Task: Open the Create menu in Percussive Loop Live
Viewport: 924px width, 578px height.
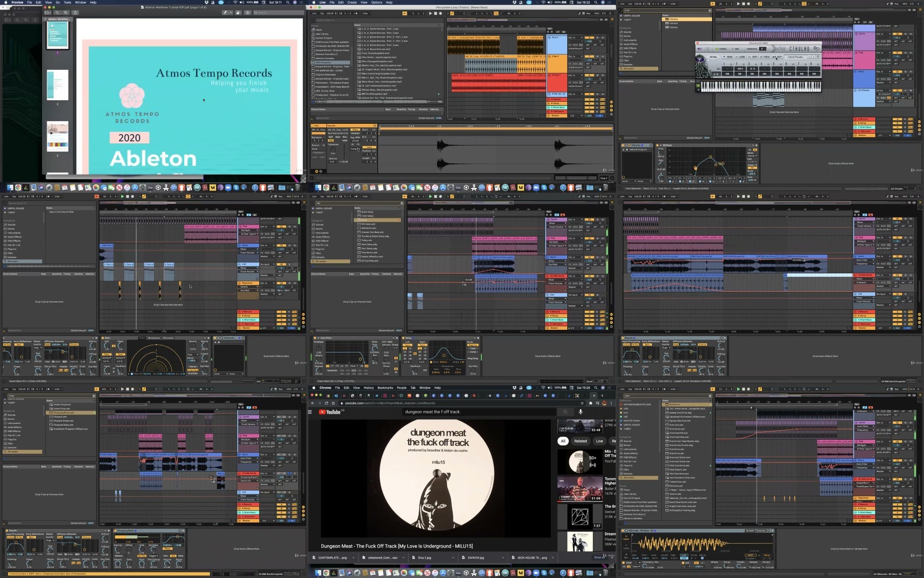Action: pyautogui.click(x=352, y=2)
